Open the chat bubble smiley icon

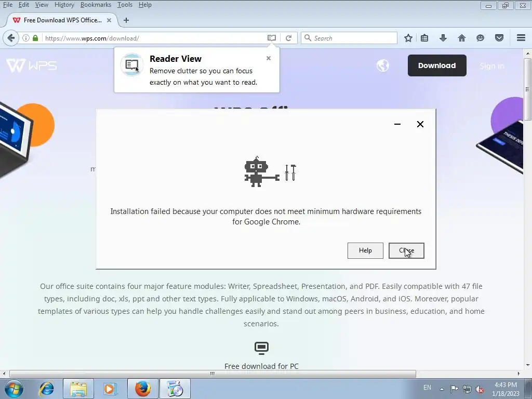[x=480, y=38]
